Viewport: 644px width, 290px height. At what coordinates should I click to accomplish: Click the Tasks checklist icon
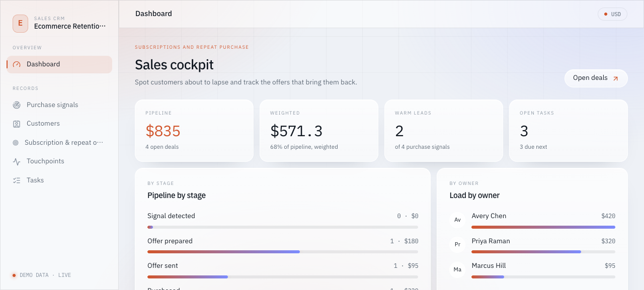tap(17, 180)
